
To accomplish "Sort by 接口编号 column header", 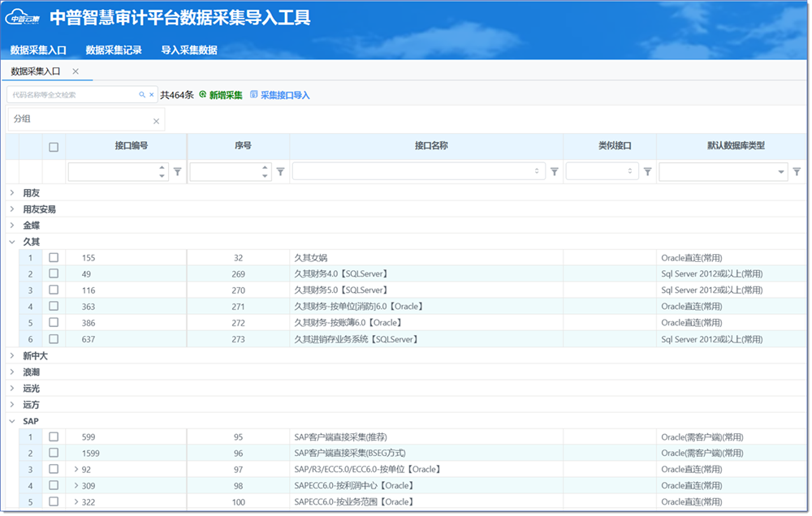I will pos(132,146).
